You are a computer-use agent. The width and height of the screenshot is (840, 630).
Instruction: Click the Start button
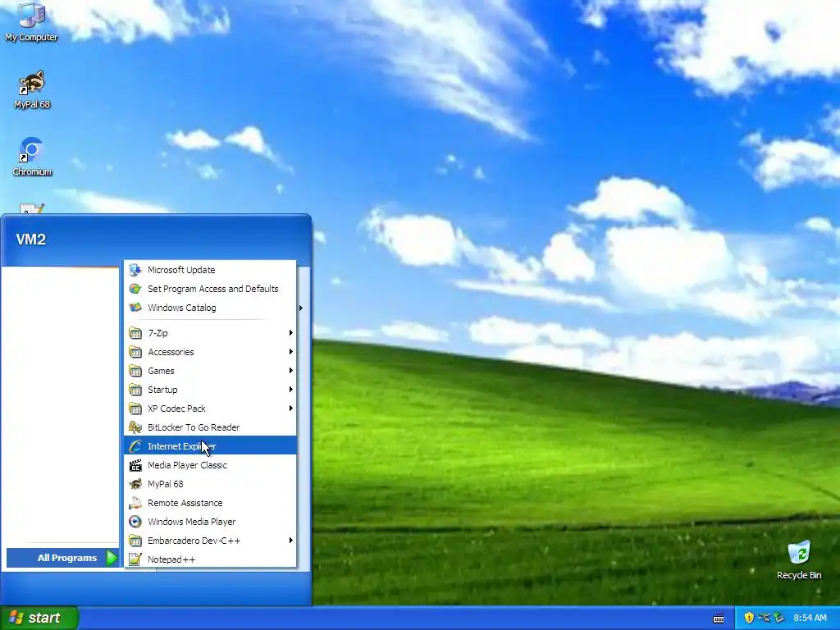coord(39,618)
